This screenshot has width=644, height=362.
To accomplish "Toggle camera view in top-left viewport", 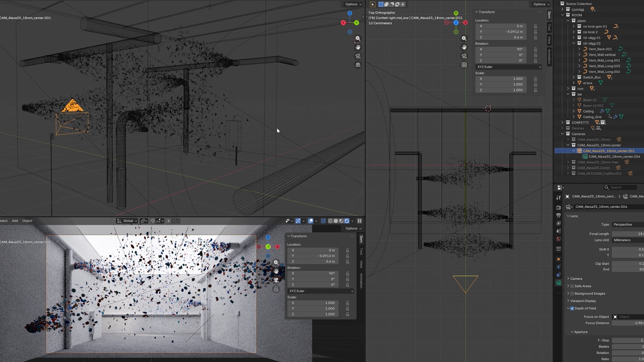I will click(x=358, y=56).
